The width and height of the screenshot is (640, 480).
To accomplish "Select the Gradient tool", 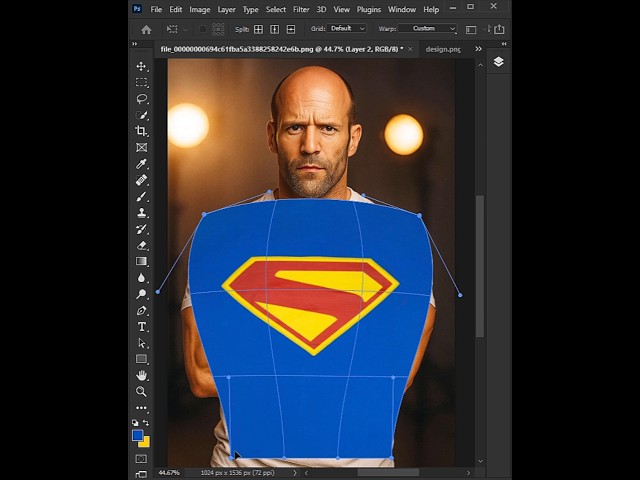I will (141, 261).
